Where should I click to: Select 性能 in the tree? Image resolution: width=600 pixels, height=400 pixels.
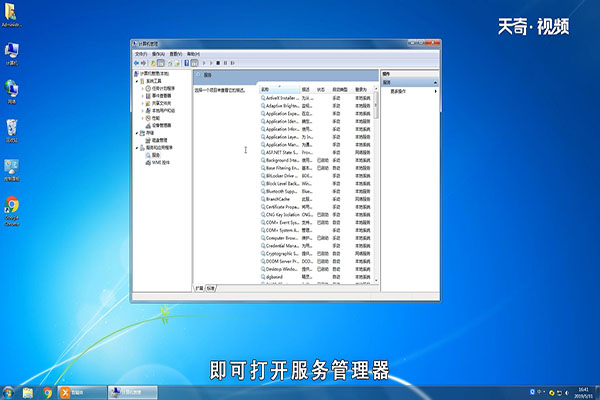pos(152,118)
